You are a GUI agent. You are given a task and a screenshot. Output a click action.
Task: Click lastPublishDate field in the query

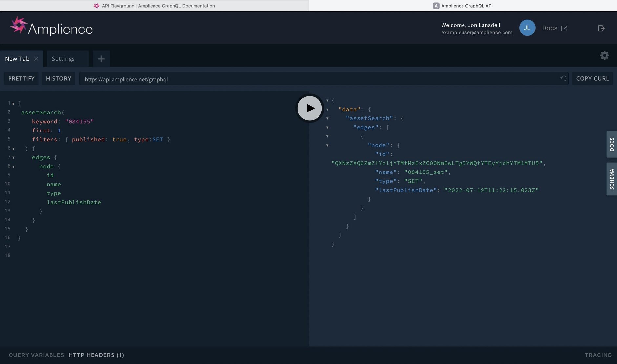pos(74,202)
